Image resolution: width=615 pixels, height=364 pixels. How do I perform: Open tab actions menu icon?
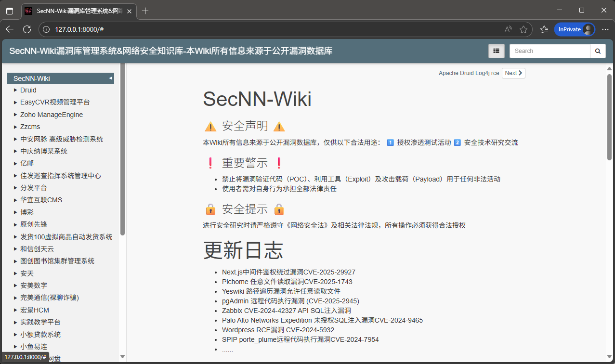(x=10, y=11)
